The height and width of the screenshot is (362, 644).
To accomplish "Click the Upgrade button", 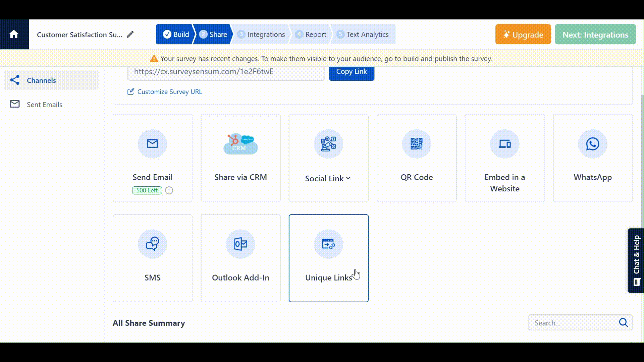I will click(x=523, y=34).
